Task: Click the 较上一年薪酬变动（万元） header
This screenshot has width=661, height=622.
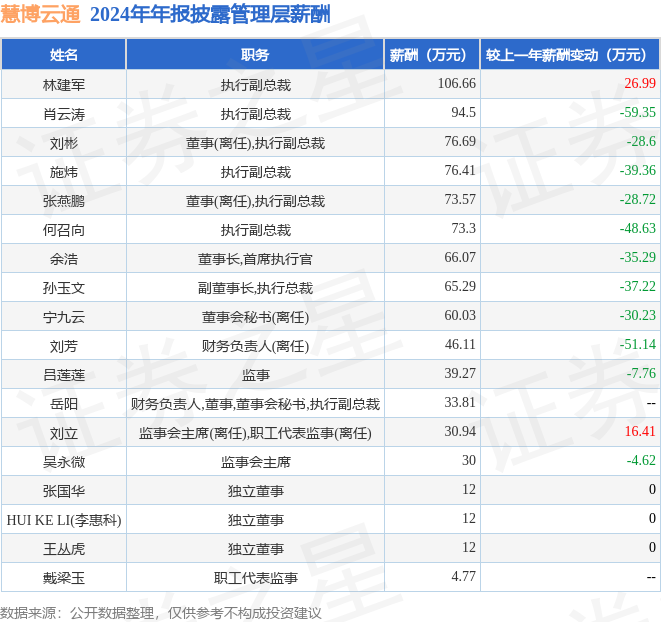Action: pyautogui.click(x=570, y=55)
